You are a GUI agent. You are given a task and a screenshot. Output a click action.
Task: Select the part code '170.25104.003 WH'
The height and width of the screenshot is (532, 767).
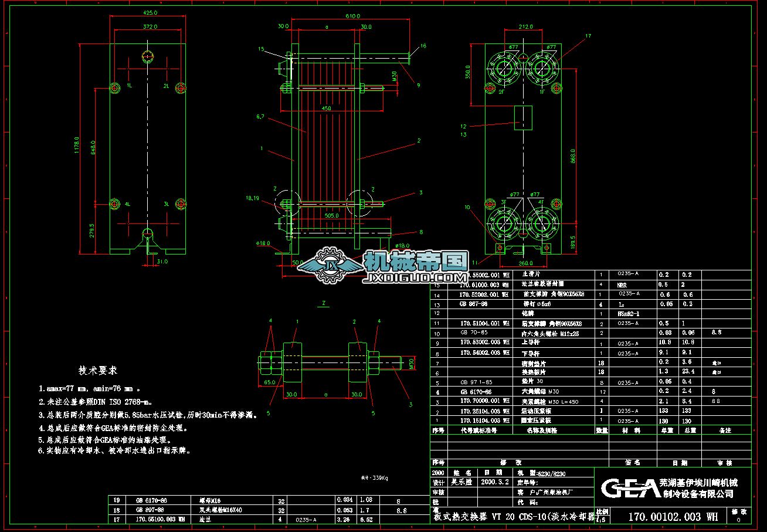[x=484, y=411]
